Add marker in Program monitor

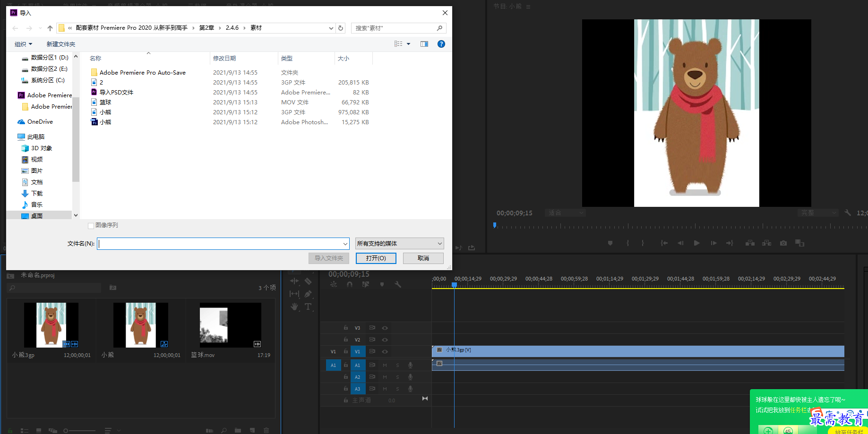pos(610,243)
